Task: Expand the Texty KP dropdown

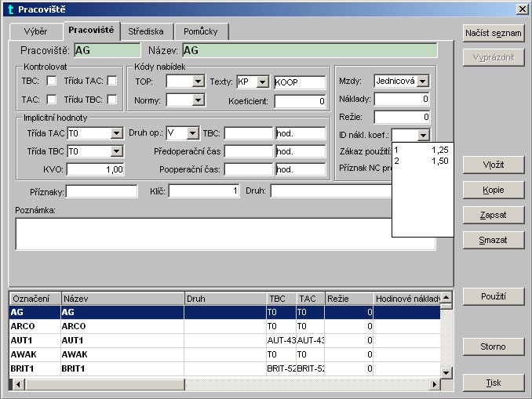Action: point(262,82)
